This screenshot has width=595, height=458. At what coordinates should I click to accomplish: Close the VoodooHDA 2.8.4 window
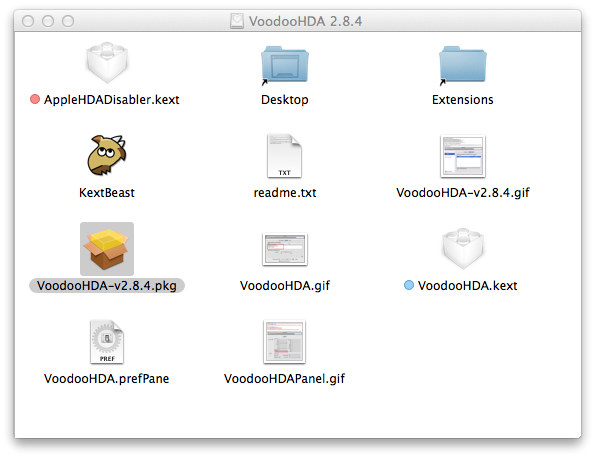28,21
